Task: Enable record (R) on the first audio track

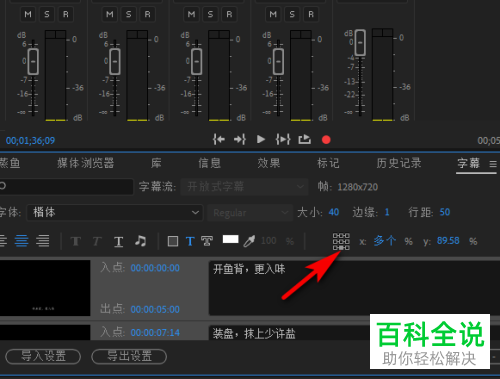Action: (x=66, y=14)
